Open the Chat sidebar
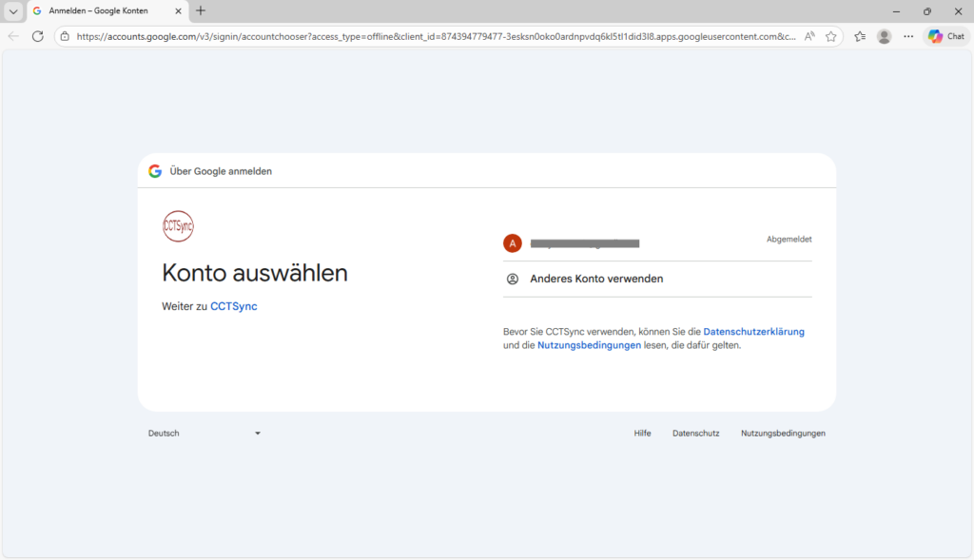 pos(946,36)
